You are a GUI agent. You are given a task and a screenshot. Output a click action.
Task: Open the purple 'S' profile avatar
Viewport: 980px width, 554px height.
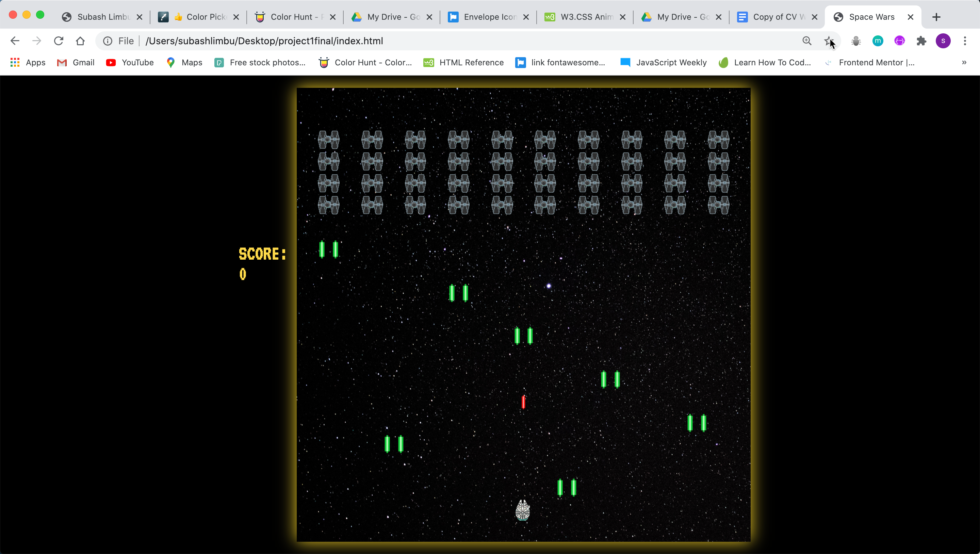[943, 41]
